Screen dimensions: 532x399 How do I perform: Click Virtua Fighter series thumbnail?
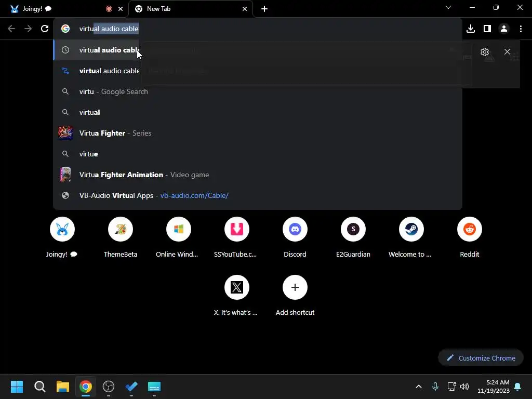[65, 133]
